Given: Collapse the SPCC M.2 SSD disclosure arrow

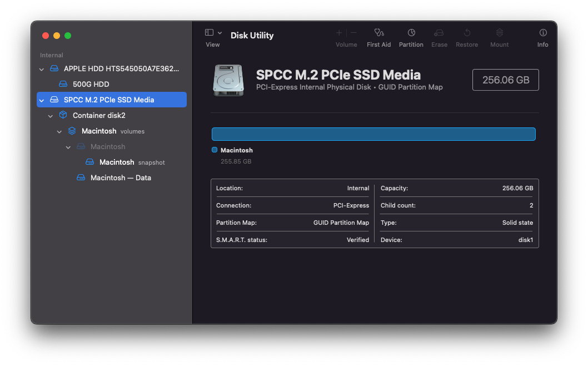Looking at the screenshot, I should [x=42, y=100].
